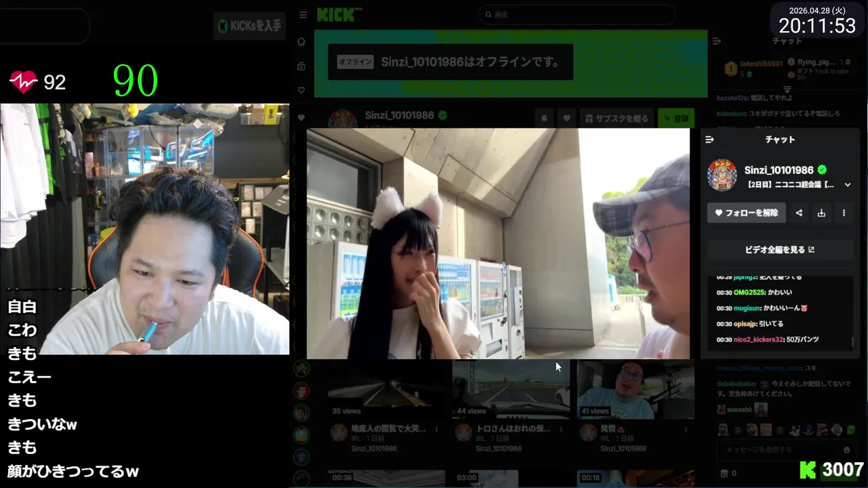Click the green 登録 subscribe button
Screen dimensions: 868x488
677,118
